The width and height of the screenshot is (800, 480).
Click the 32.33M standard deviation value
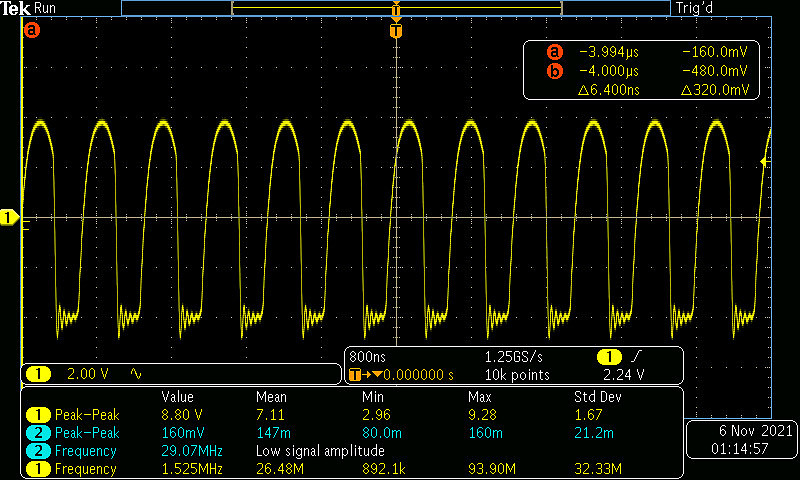point(598,469)
